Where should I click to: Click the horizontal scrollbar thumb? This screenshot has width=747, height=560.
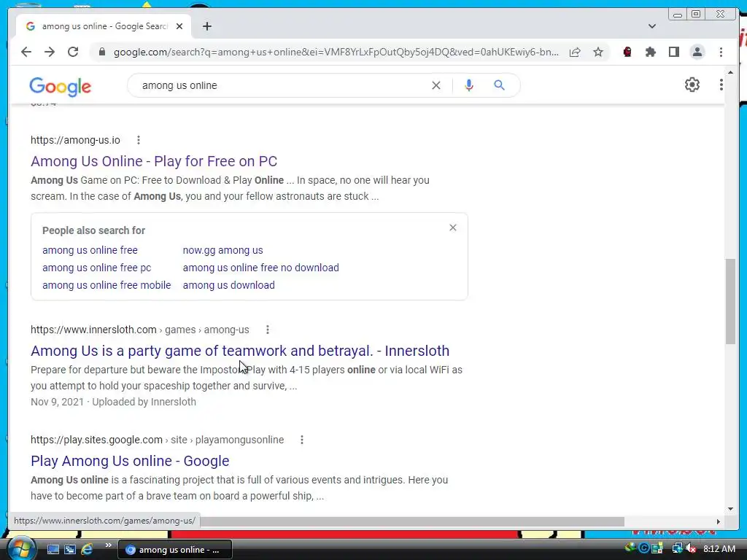[412, 521]
